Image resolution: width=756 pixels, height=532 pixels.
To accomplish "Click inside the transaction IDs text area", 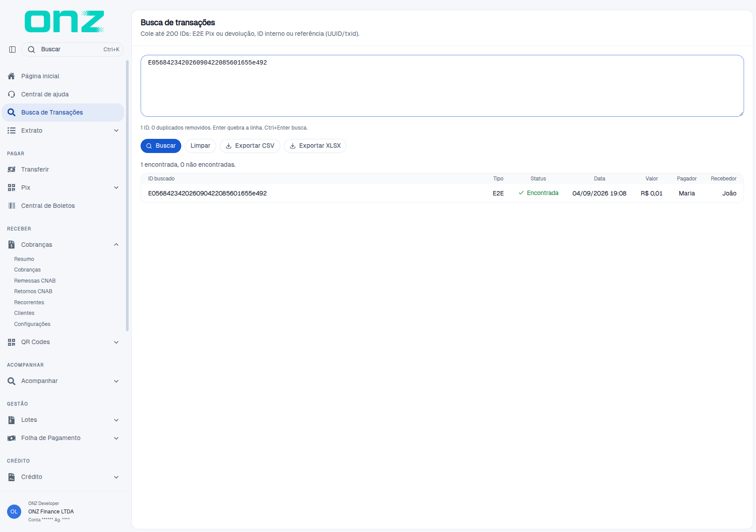I will tap(442, 86).
